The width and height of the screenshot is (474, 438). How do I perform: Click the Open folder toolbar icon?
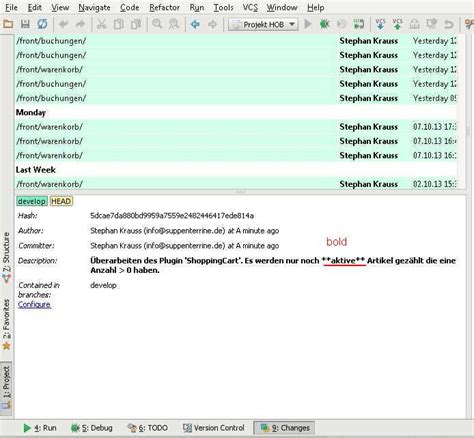[8, 24]
